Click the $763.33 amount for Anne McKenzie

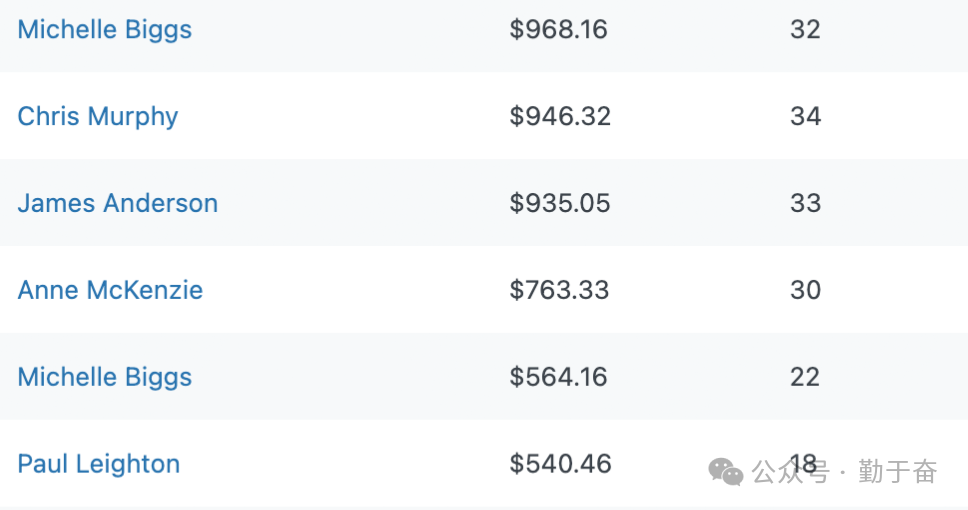point(560,290)
